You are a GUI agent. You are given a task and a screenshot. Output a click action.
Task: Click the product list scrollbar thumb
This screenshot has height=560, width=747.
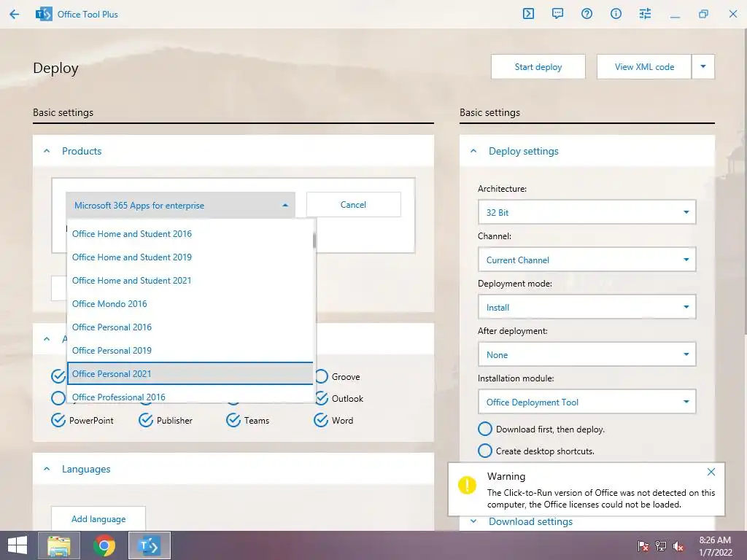(314, 241)
